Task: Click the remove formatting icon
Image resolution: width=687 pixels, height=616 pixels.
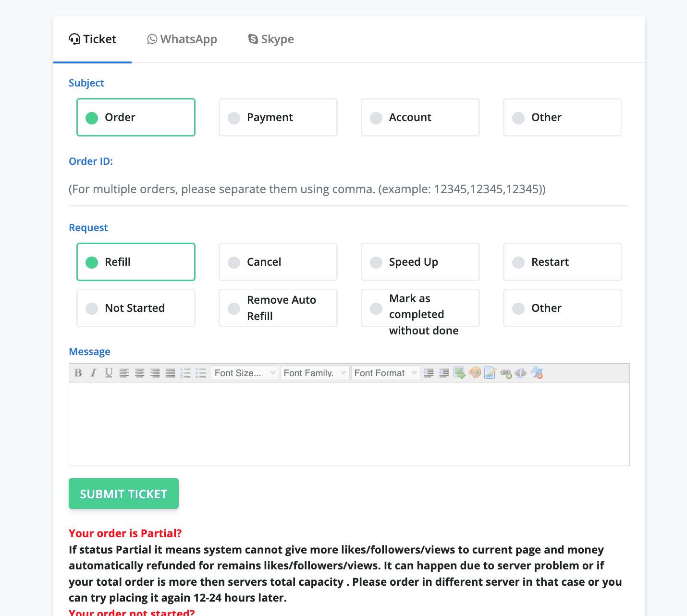Action: click(537, 373)
